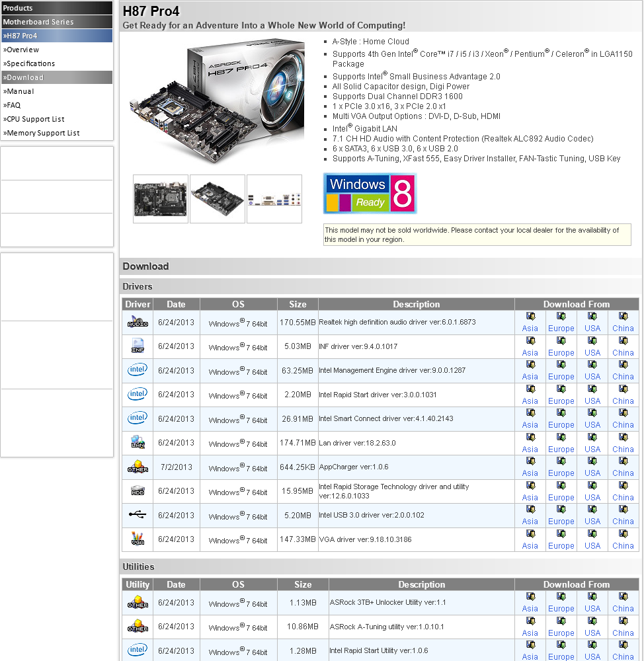Click USA download icon for 3TB+ Unlocker Utility

592,596
